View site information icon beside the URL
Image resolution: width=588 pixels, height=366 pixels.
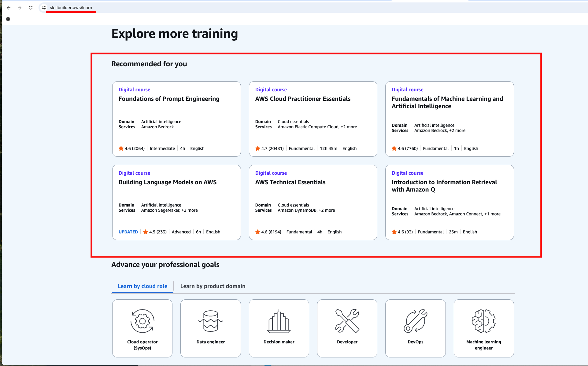point(44,8)
